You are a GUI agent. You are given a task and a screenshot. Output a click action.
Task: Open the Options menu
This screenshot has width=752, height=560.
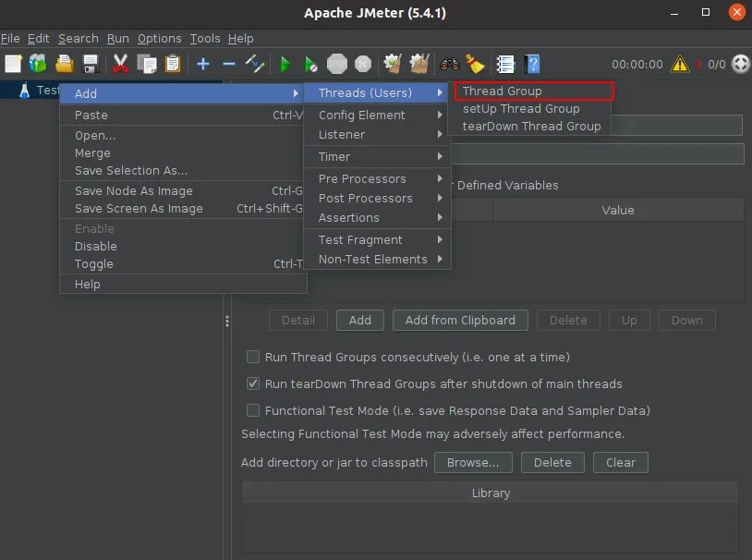[x=159, y=39]
